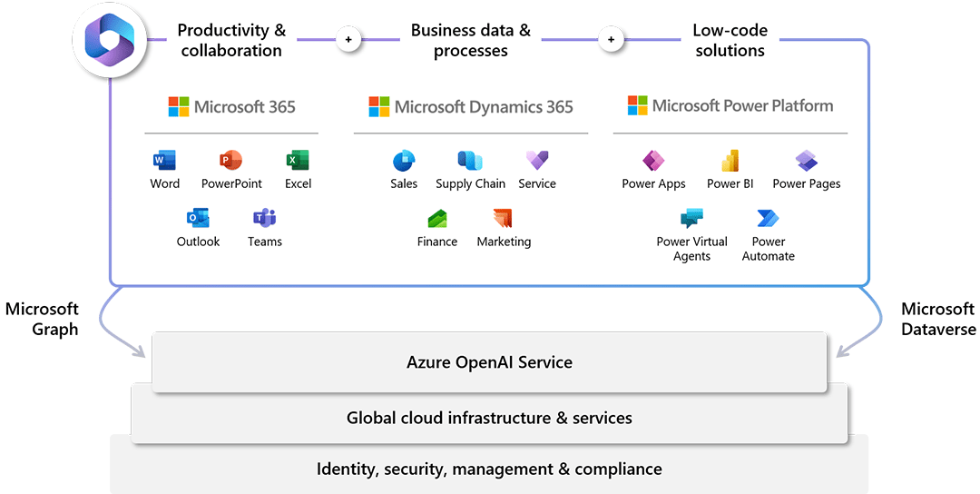Click the Marketing label text
Image resolution: width=980 pixels, height=494 pixels.
pyautogui.click(x=504, y=242)
